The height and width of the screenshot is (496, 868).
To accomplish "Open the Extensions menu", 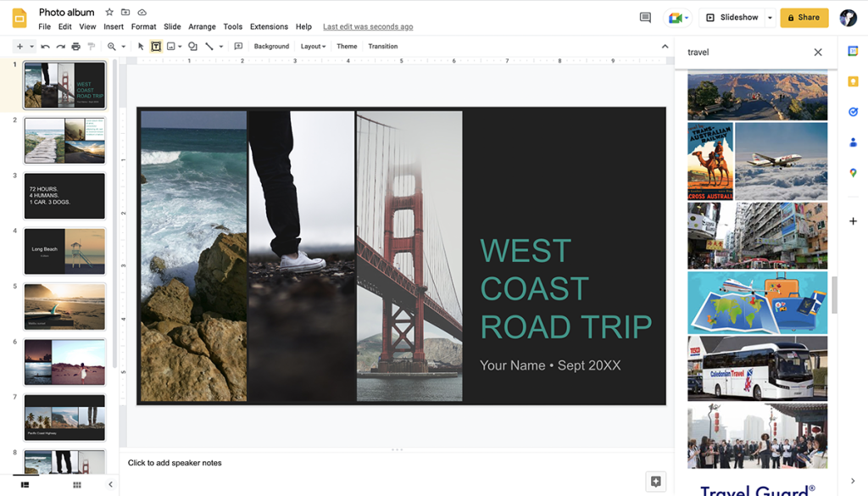I will [268, 26].
